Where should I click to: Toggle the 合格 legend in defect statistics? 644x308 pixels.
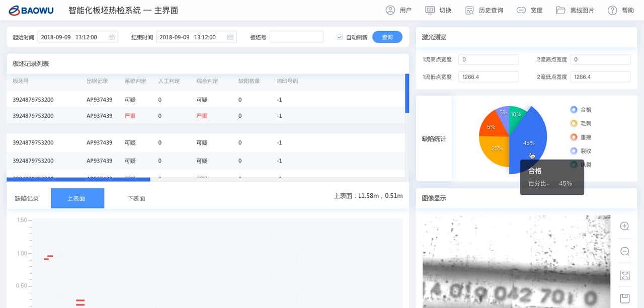click(x=583, y=109)
